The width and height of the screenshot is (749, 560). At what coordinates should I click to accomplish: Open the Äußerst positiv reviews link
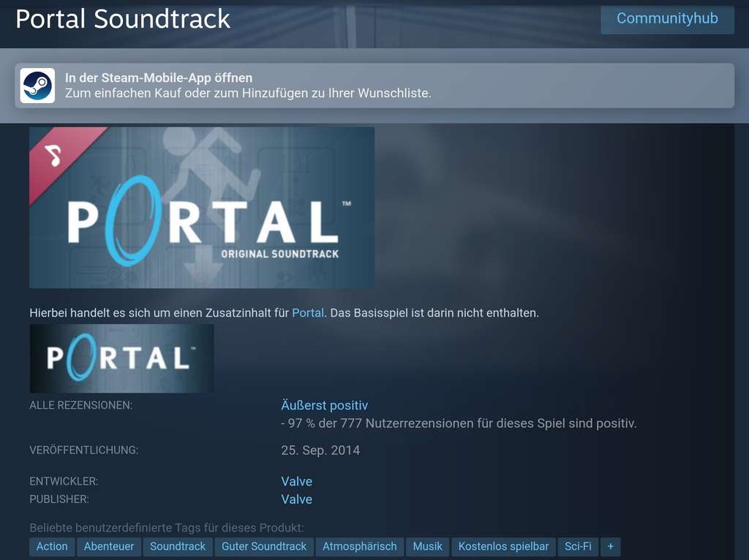click(x=324, y=405)
